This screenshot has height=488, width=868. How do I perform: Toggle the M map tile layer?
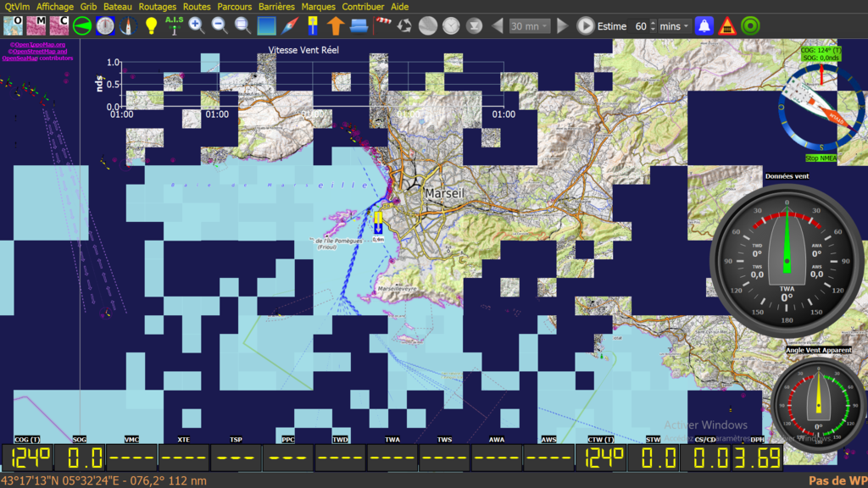coord(36,25)
